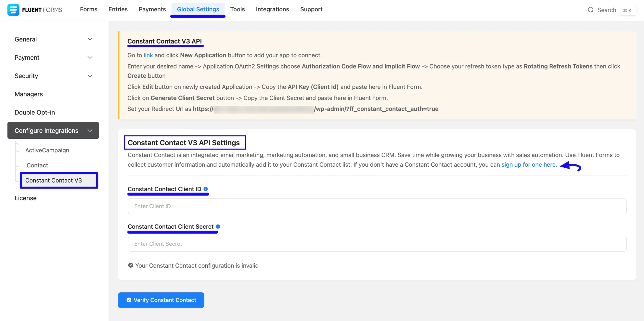Focus the Enter Client ID field
The width and height of the screenshot is (644, 321).
[x=377, y=206]
